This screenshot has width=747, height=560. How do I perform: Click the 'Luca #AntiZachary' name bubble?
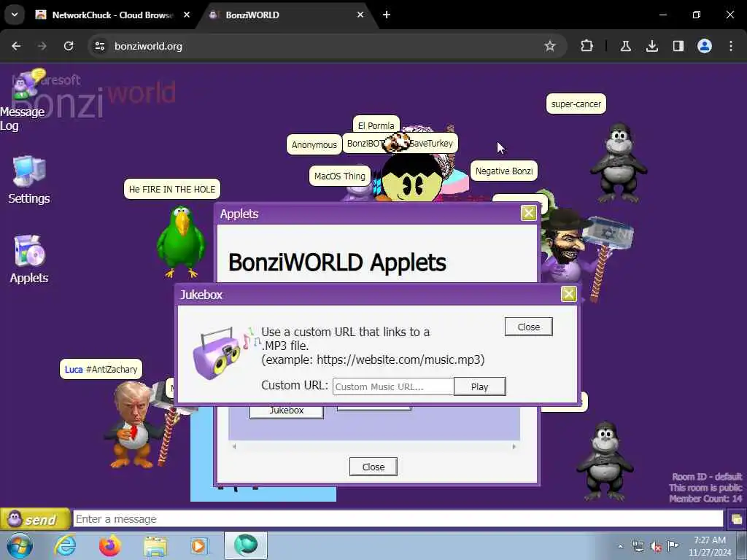(101, 369)
